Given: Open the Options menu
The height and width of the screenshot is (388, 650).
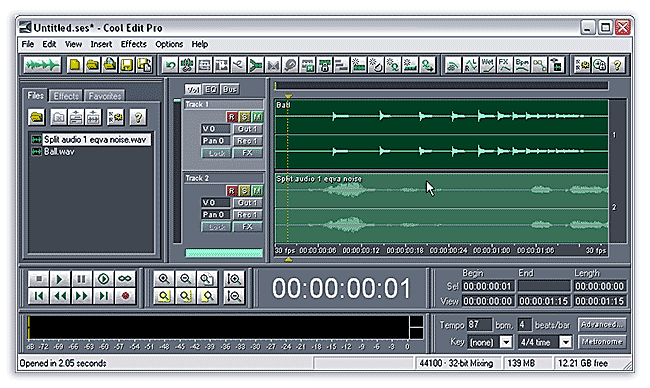Looking at the screenshot, I should point(169,44).
